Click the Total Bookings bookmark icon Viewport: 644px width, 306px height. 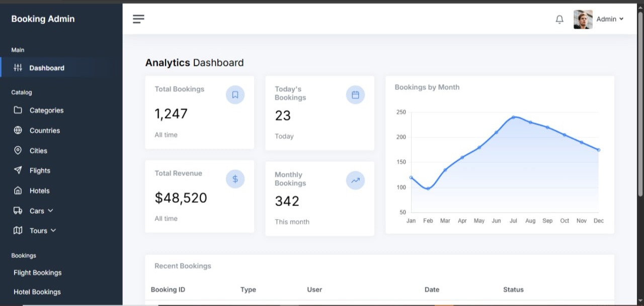235,94
